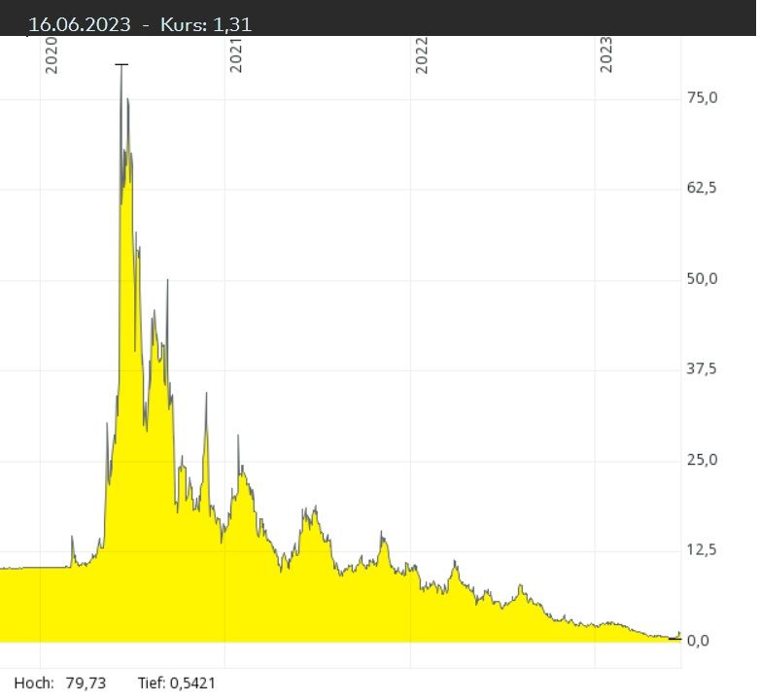Select the 12,5 price axis label
Viewport: 760px width, 700px height.
[x=702, y=550]
